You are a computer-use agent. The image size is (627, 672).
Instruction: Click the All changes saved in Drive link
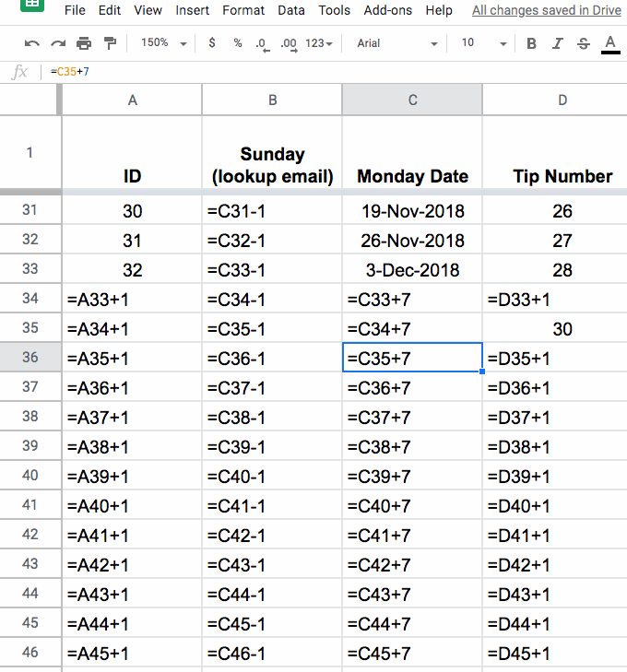coord(547,10)
